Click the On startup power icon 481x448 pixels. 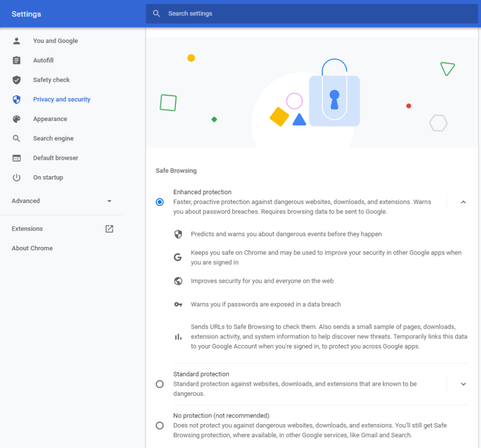(16, 177)
